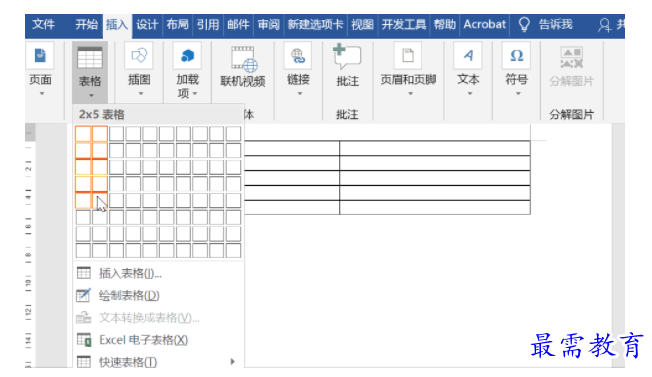652x377 pixels.
Task: Click the vertical ruler on the left
Action: pos(29,245)
